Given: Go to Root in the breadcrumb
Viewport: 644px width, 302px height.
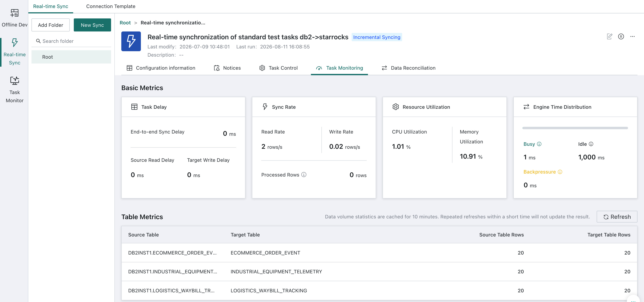Looking at the screenshot, I should [x=125, y=23].
